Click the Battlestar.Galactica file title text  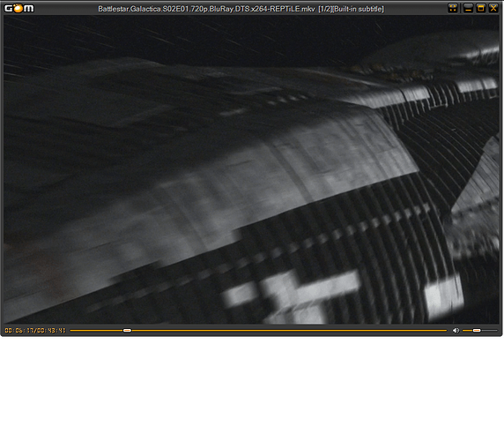point(206,9)
